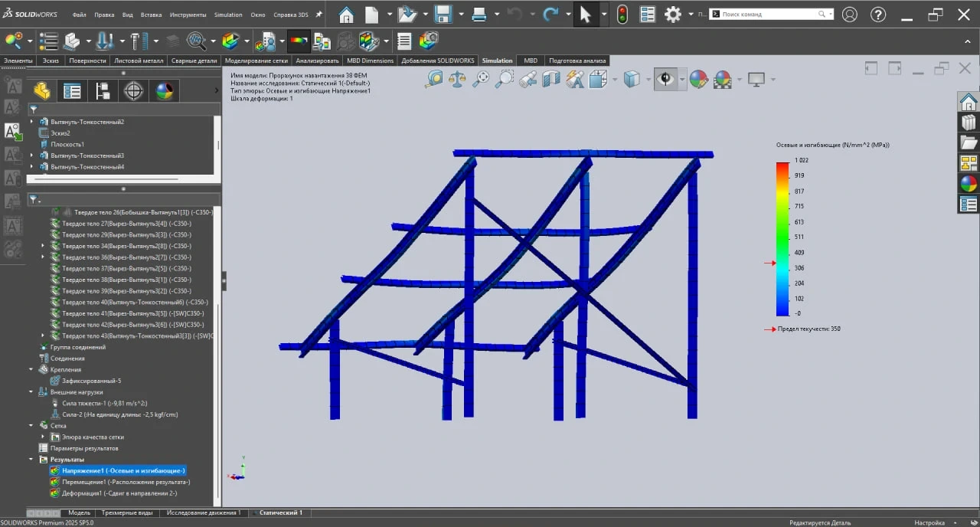Pin the menu bar with the pushpin icon
The width and height of the screenshot is (980, 527).
[318, 14]
